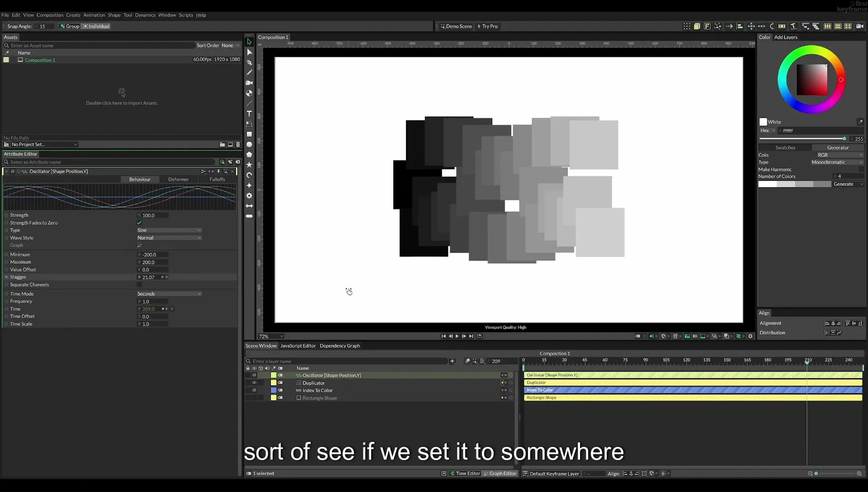Select the Star shape tool
The image size is (868, 492).
[x=249, y=165]
